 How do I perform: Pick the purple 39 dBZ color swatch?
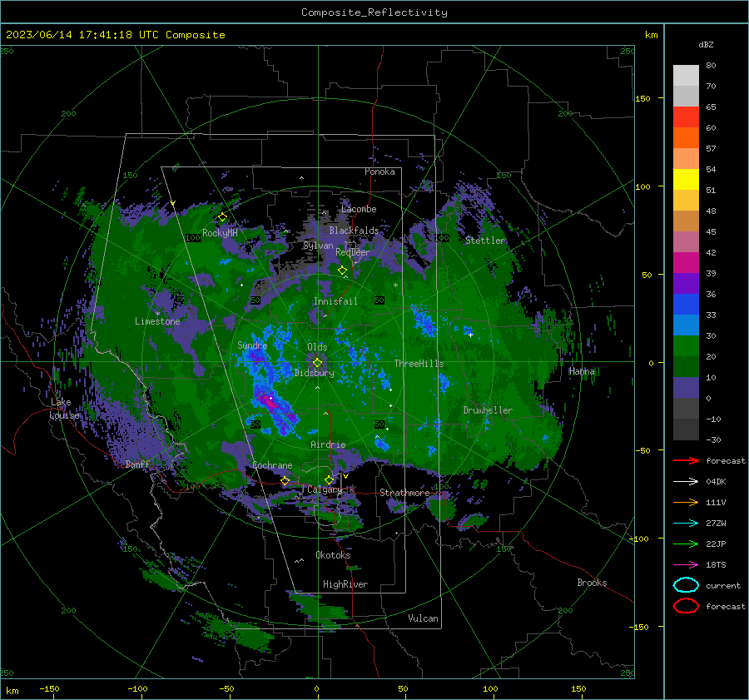(686, 284)
